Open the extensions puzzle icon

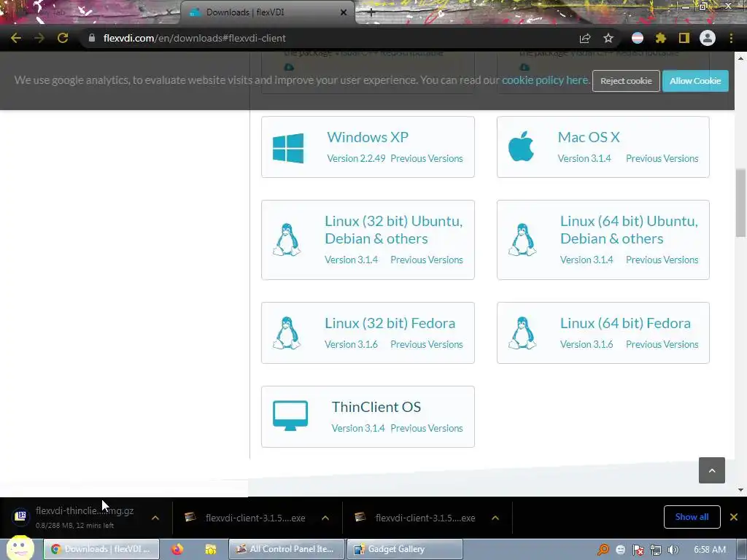(660, 38)
